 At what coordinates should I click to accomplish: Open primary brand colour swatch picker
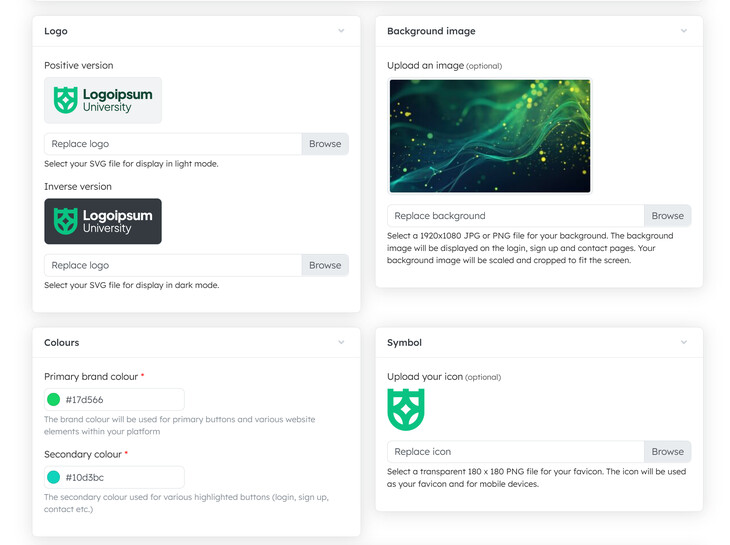(x=54, y=400)
